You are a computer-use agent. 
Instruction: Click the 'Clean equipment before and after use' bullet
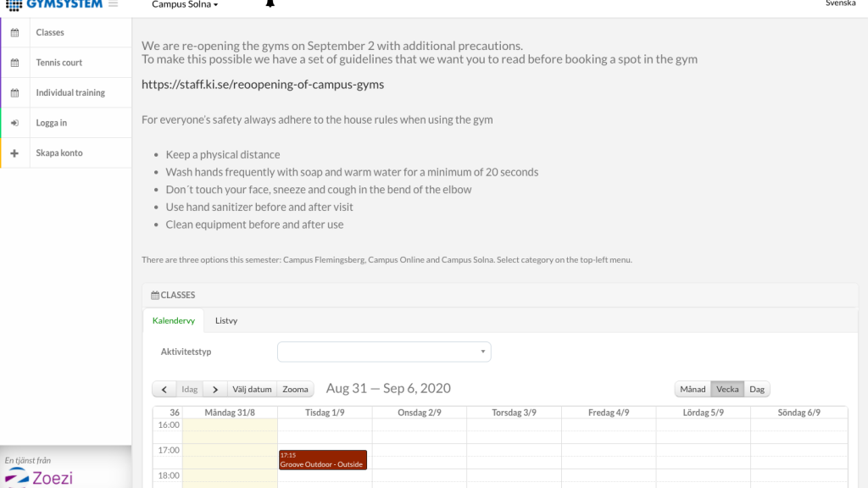click(254, 225)
